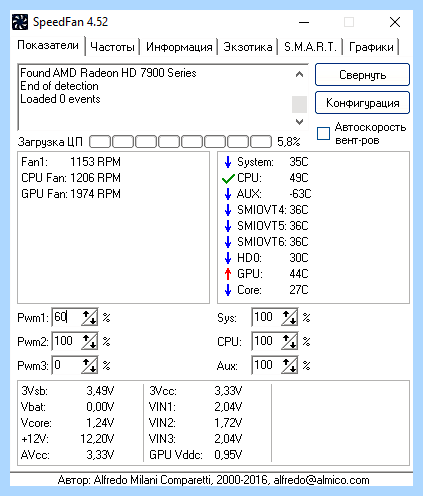Viewport: 423px width, 496px height.
Task: Click the Pwm3 spinner arrows
Action: [x=89, y=365]
